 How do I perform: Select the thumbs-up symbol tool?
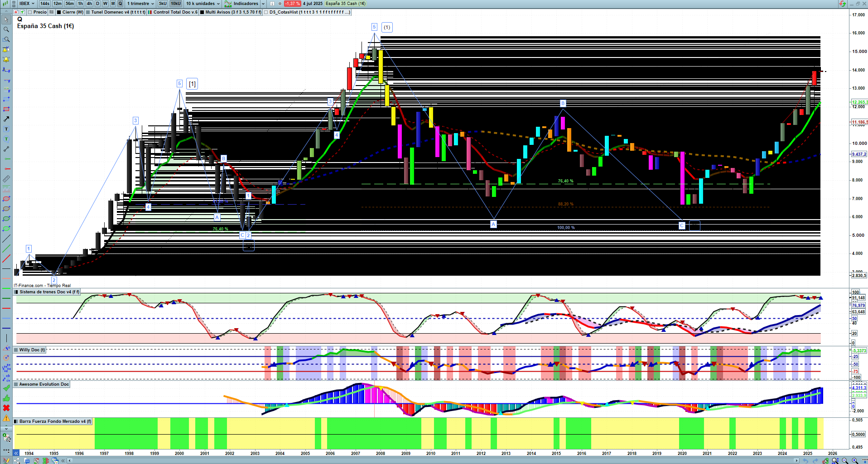pos(6,398)
